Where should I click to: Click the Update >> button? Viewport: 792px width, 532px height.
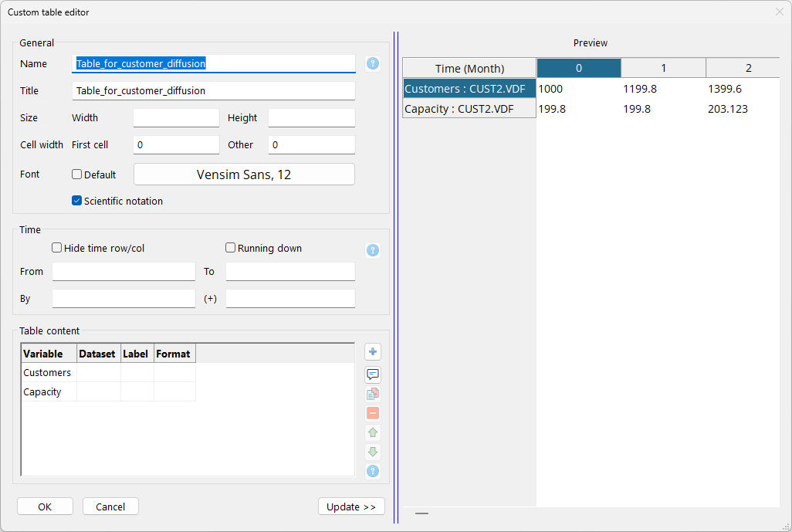pos(351,506)
